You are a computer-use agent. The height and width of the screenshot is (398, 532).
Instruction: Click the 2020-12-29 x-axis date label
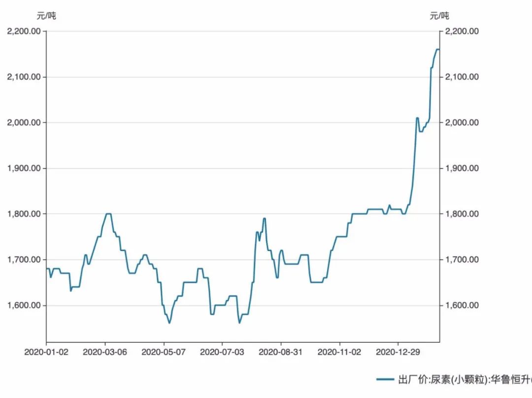(x=398, y=352)
